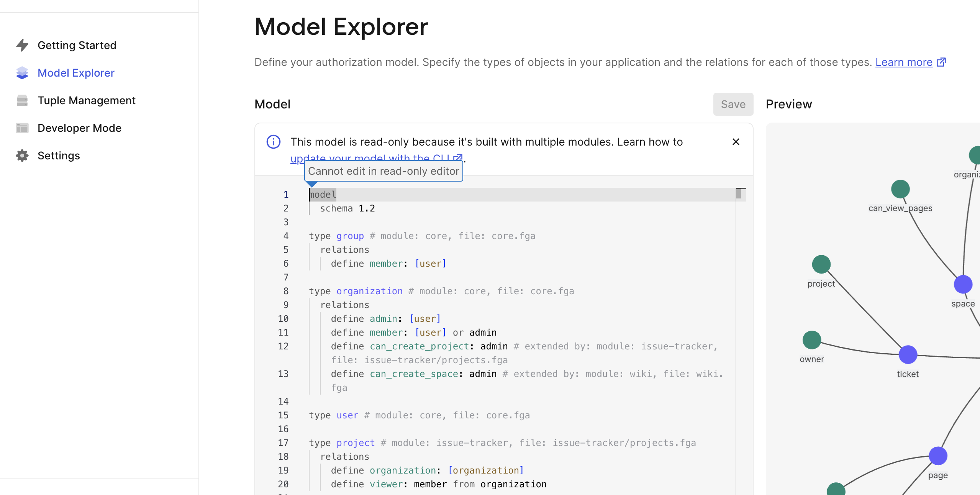
Task: Click the Developer Mode window icon
Action: tap(22, 128)
